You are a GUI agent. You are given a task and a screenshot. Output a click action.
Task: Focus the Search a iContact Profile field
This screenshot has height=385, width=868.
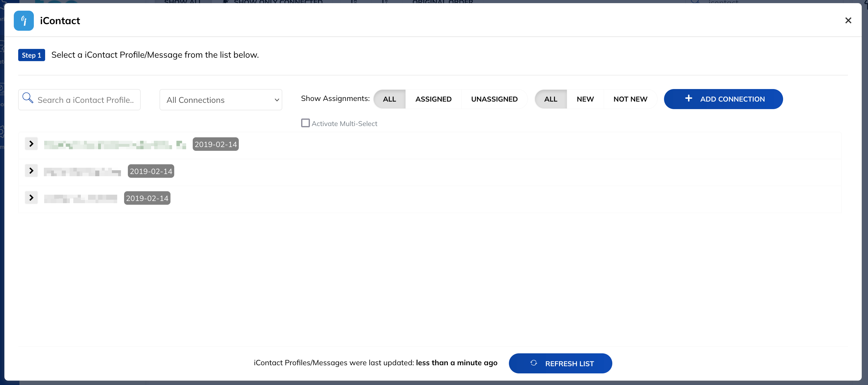click(x=80, y=100)
